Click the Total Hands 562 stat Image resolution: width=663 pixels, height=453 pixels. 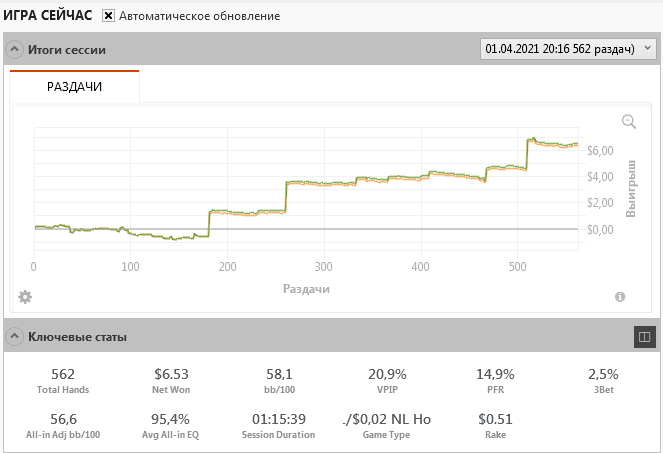coord(63,380)
